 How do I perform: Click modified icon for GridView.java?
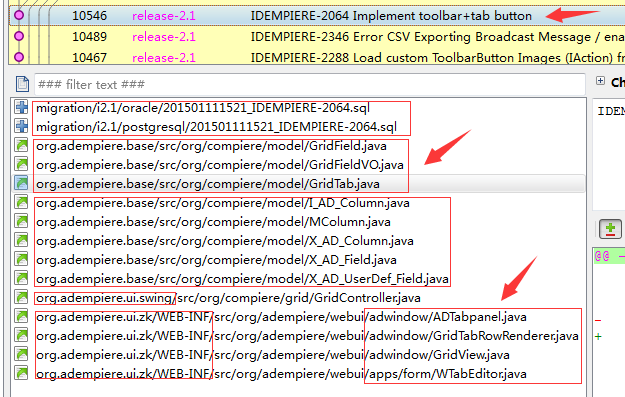point(22,354)
